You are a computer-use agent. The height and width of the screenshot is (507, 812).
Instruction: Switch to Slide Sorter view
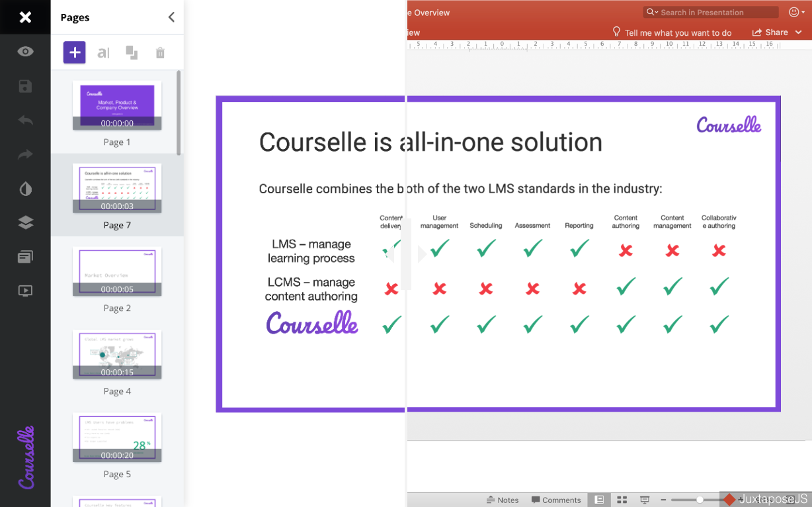(622, 500)
